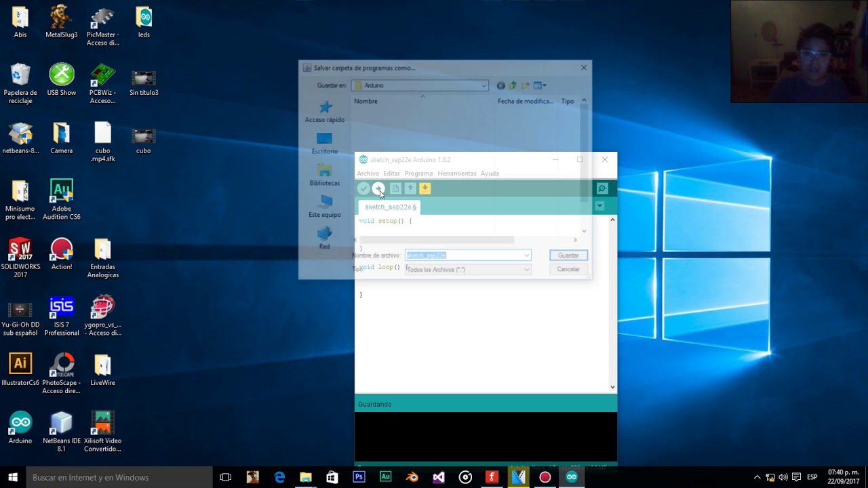Click the 'Nombre de archivo' text field

467,256
